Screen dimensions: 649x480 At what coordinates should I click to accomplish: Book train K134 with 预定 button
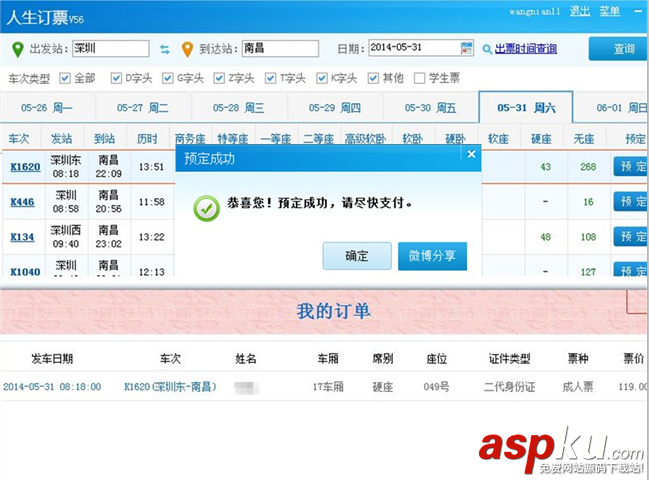coord(631,237)
